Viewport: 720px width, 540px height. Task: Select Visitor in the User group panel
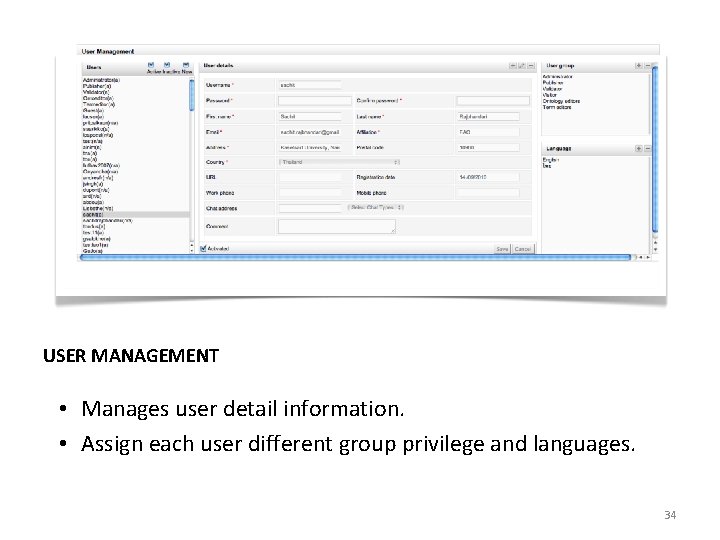(x=550, y=95)
